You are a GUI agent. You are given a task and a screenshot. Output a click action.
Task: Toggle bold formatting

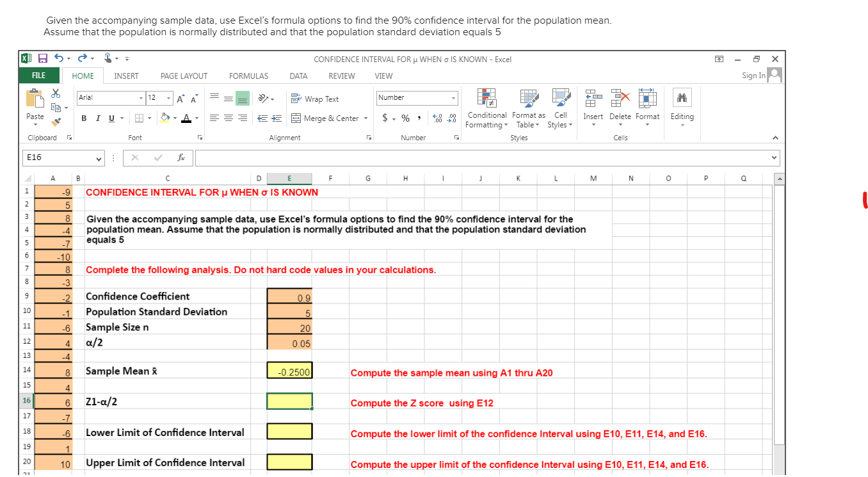[84, 118]
